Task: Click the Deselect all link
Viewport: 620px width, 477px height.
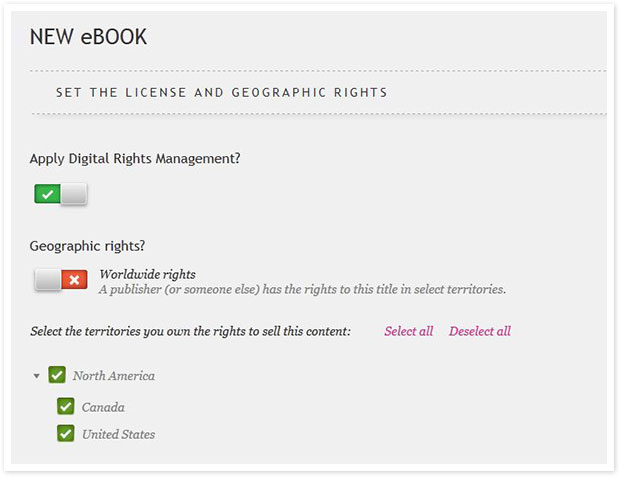Action: (x=480, y=331)
